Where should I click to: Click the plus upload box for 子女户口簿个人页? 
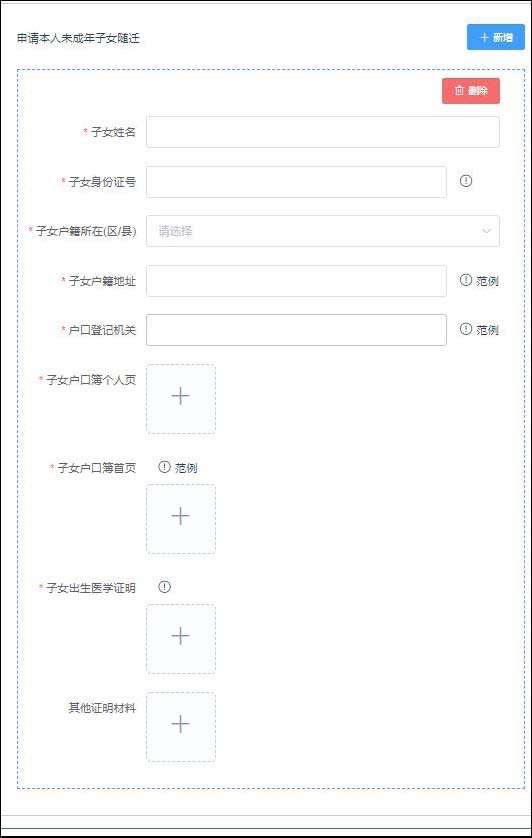181,399
